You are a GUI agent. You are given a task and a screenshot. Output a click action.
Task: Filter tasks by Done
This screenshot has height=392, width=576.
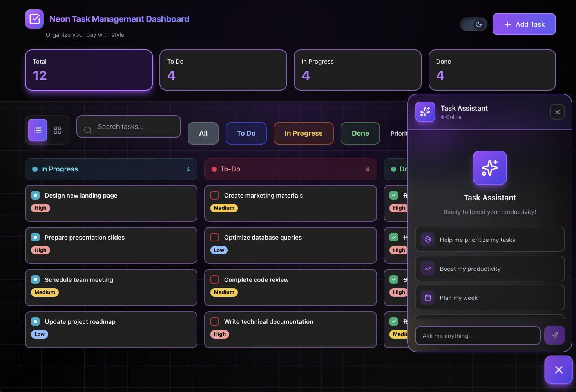click(360, 133)
